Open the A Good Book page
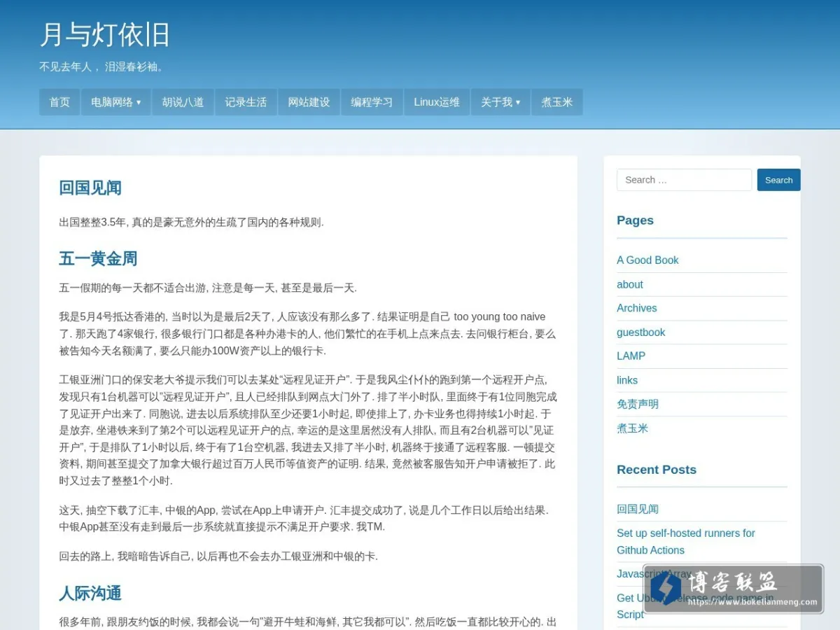Viewport: 840px width, 630px height. [x=647, y=260]
